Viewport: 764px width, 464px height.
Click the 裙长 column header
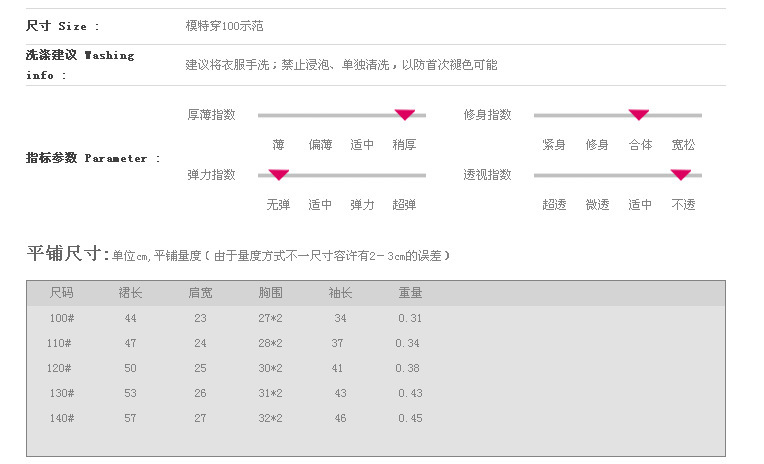click(130, 293)
